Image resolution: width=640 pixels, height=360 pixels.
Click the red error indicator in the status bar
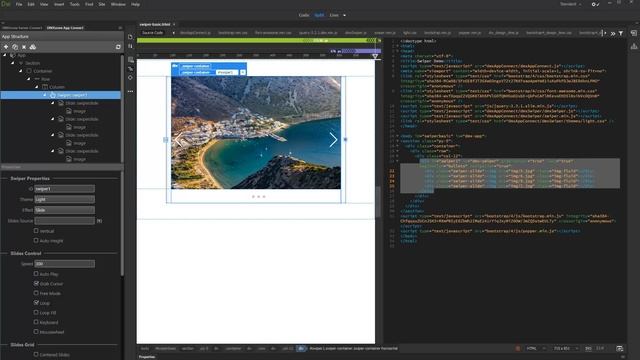tap(518, 349)
